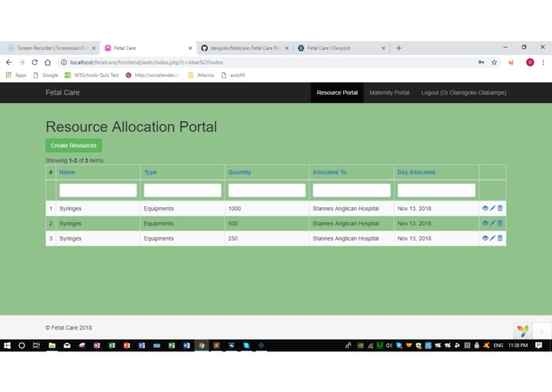View the Syringes record with quantity 1000
The height and width of the screenshot is (392, 552).
[x=485, y=208]
